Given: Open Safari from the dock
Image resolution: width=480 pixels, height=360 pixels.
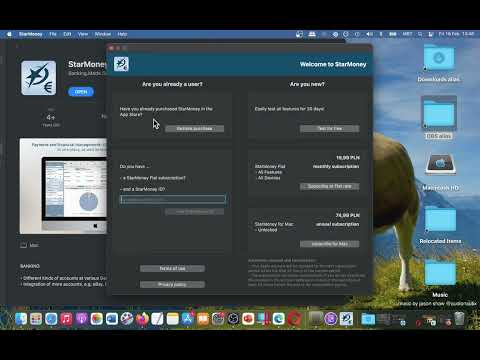Looking at the screenshot, I should [51, 319].
